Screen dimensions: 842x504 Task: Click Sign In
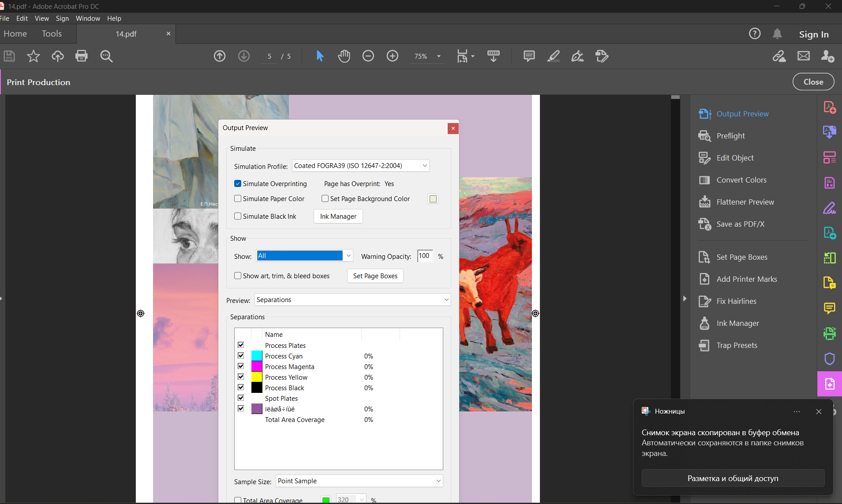click(814, 34)
